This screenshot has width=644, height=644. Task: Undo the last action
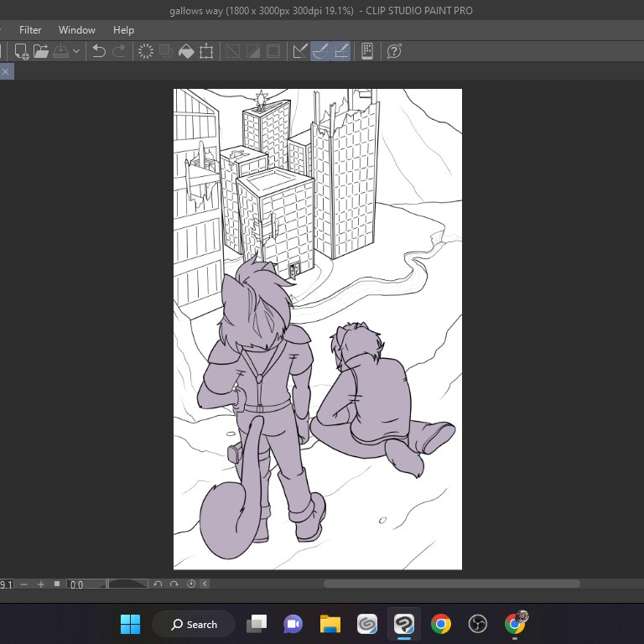point(99,51)
